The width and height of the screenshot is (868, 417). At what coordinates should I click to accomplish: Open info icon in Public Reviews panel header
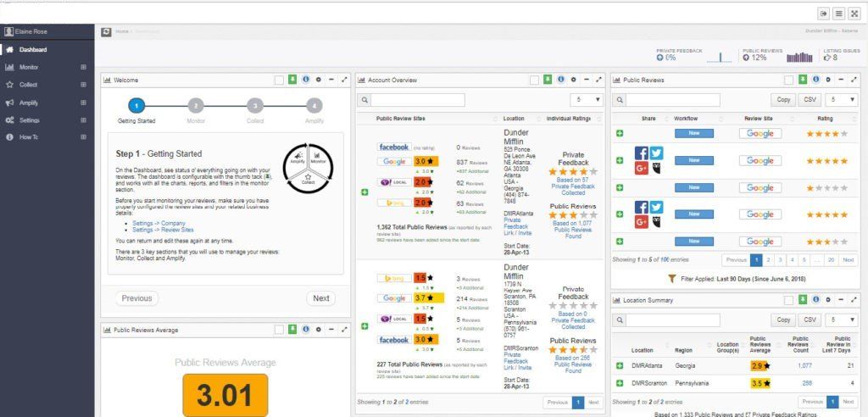816,80
